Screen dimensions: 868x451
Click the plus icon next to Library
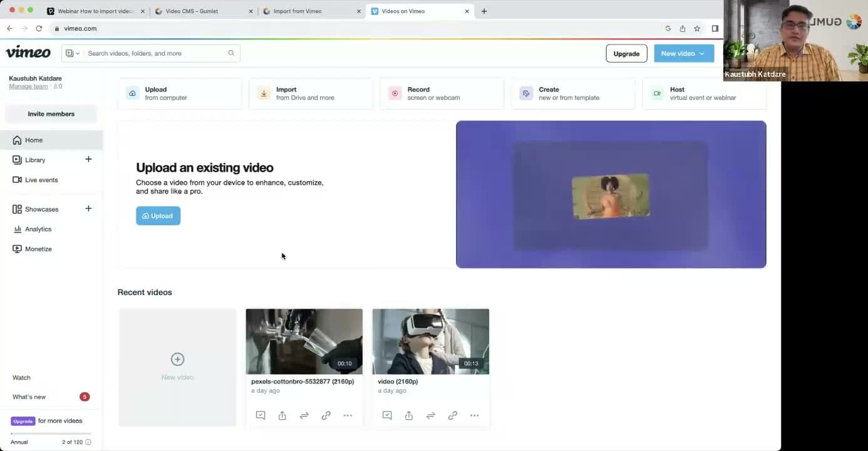click(x=88, y=159)
